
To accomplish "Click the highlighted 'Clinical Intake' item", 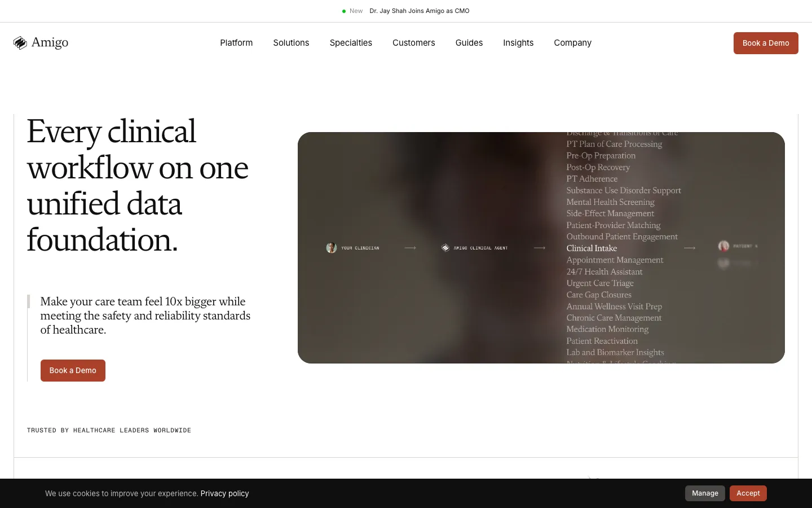I will point(592,248).
